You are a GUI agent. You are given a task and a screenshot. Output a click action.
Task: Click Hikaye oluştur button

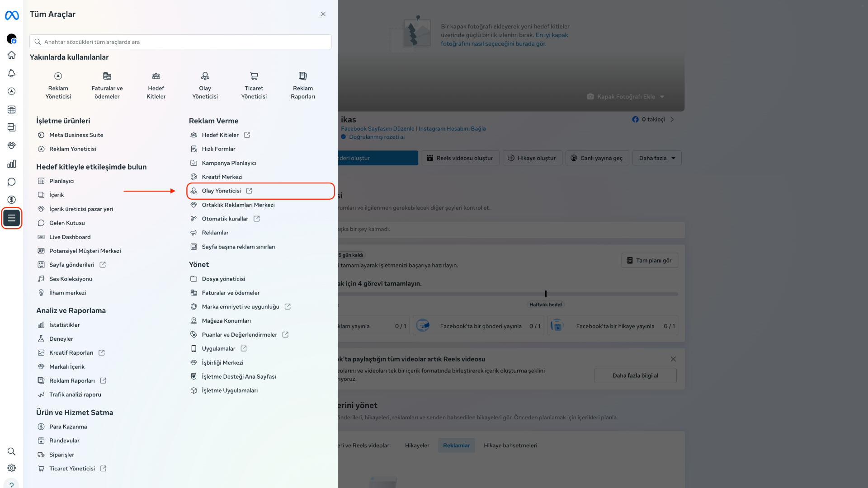pos(532,158)
